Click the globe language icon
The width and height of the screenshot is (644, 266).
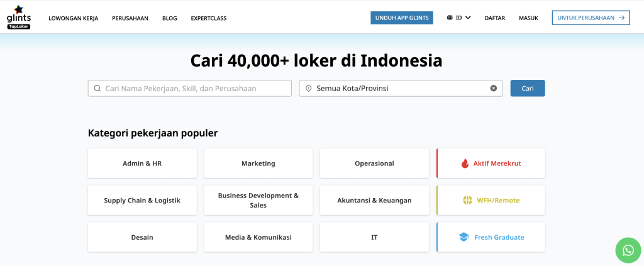point(450,18)
